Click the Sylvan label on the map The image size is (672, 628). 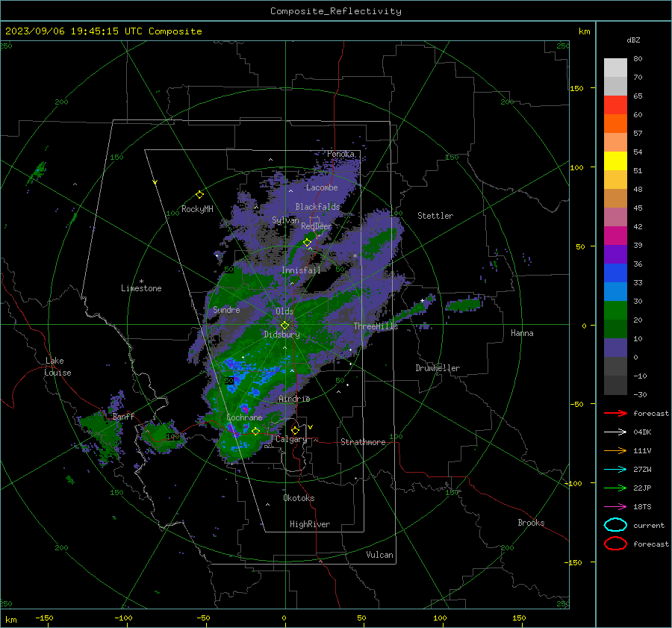[x=285, y=220]
